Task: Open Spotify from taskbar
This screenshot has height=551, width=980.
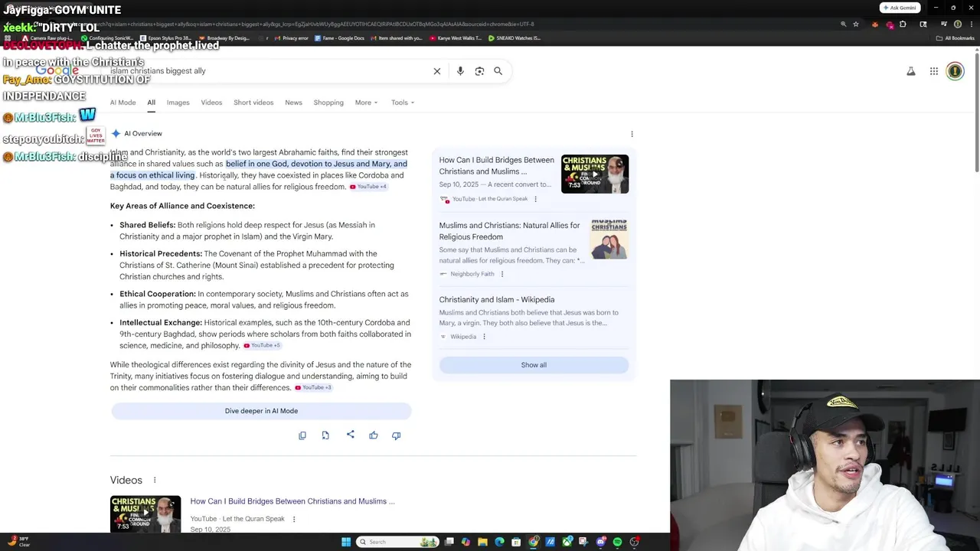Action: click(617, 542)
